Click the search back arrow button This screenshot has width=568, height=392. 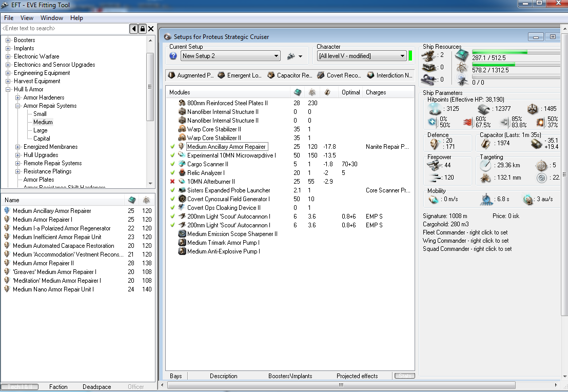coord(134,29)
